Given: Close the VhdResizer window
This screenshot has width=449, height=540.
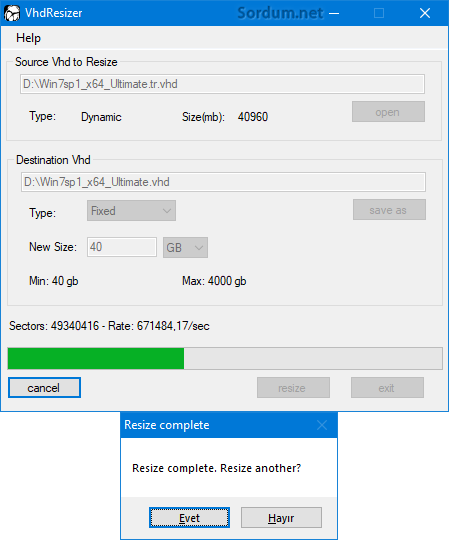Looking at the screenshot, I should click(425, 13).
